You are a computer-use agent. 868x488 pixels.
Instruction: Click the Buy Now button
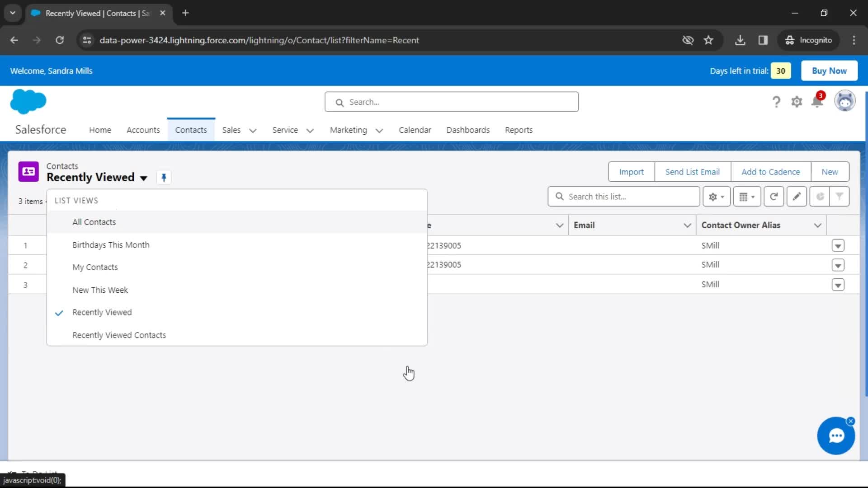(x=829, y=71)
